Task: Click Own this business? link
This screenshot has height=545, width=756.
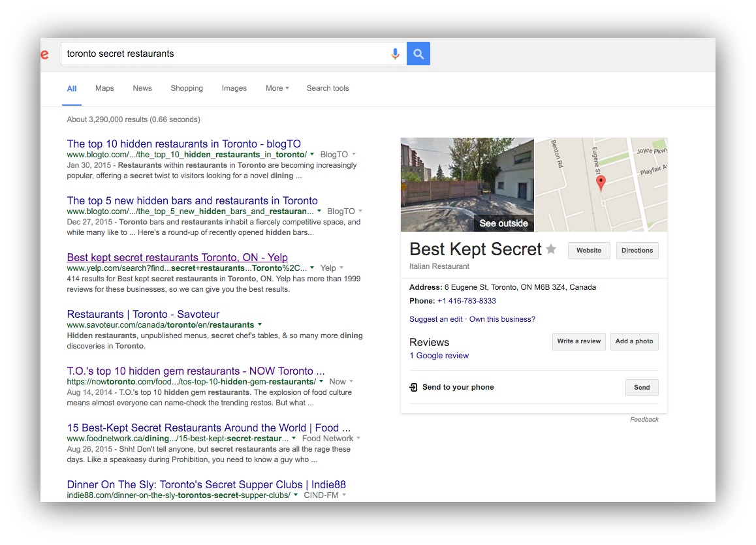Action: [502, 319]
